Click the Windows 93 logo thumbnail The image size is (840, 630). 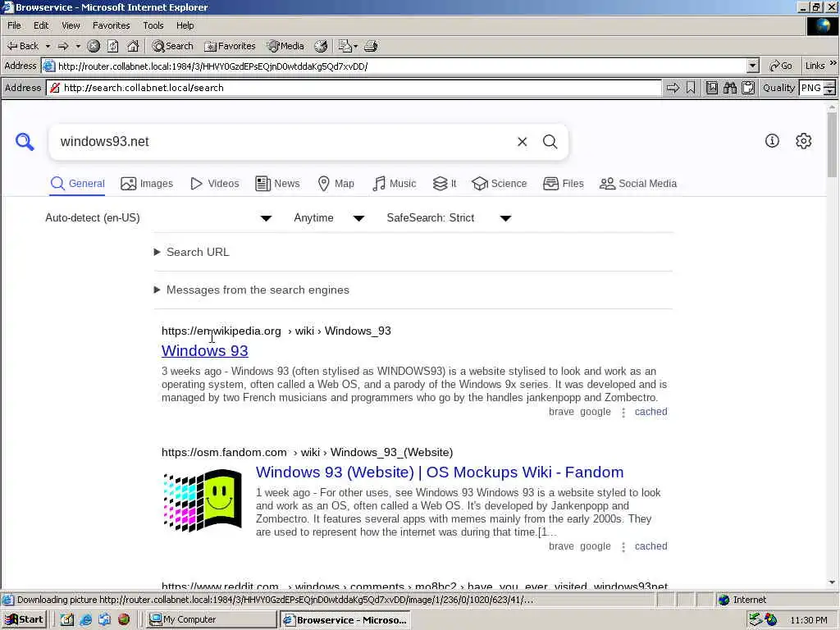pyautogui.click(x=203, y=500)
